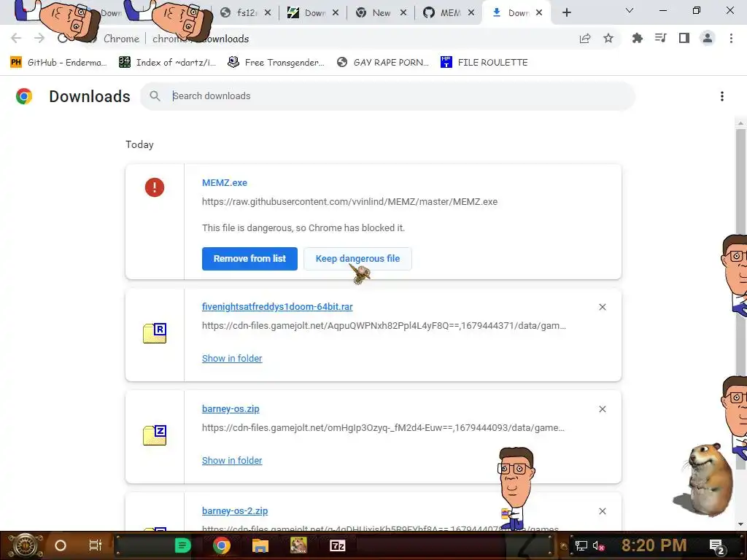Image resolution: width=747 pixels, height=560 pixels.
Task: Open FILE ROULETTE bookmark
Action: (x=484, y=63)
